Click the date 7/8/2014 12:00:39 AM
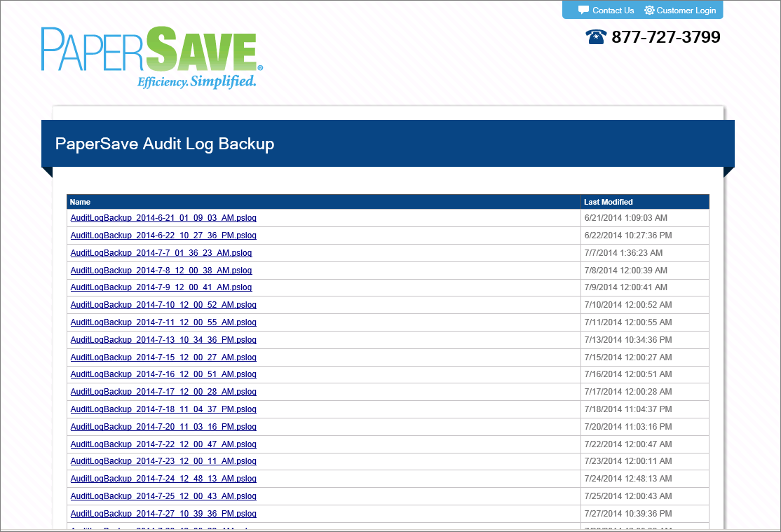Image resolution: width=781 pixels, height=532 pixels. coord(625,270)
